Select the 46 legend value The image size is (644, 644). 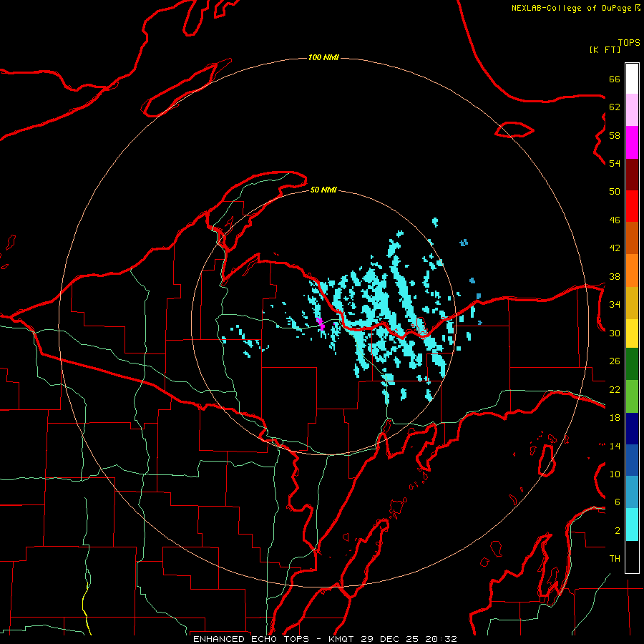coord(615,220)
